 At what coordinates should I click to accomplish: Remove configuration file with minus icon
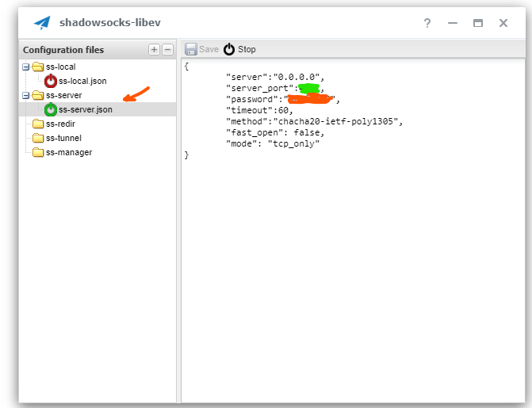[167, 50]
